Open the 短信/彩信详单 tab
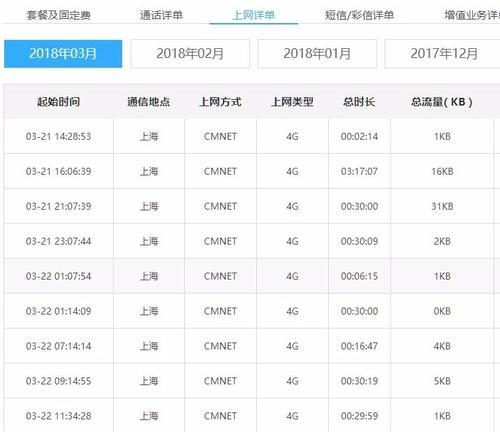The image size is (500, 432). (x=359, y=15)
